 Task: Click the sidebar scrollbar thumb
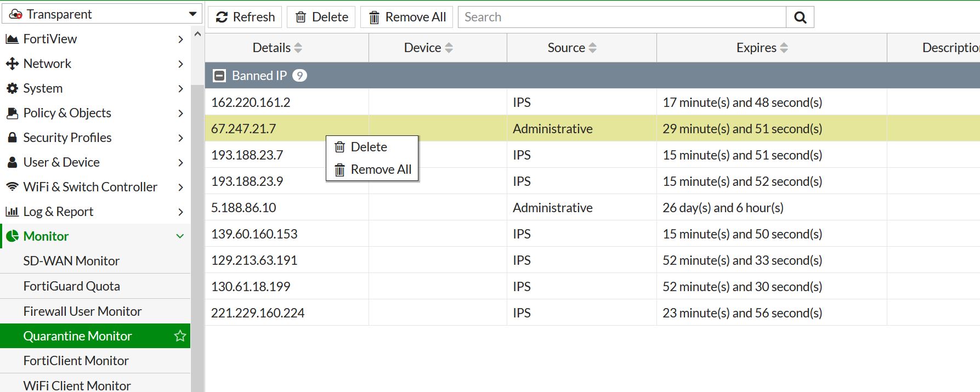[x=197, y=238]
